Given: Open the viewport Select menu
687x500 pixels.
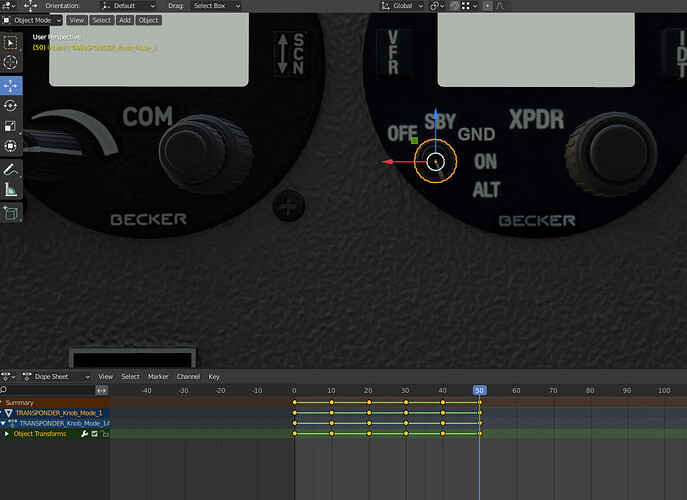Looking at the screenshot, I should point(102,20).
